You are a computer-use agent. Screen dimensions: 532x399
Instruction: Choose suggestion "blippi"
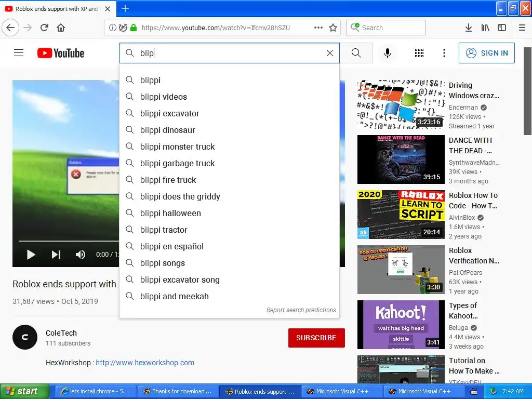coord(229,80)
